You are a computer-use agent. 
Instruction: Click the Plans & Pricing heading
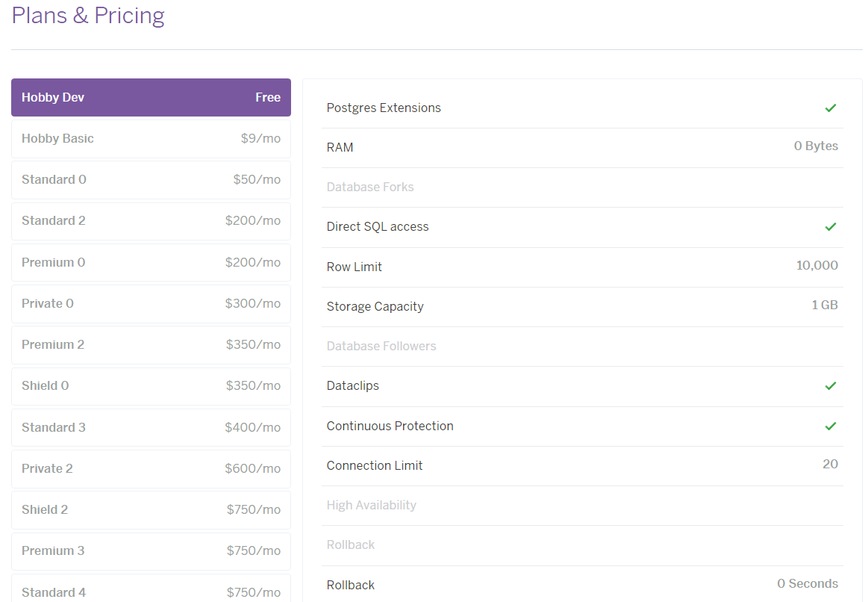(87, 15)
